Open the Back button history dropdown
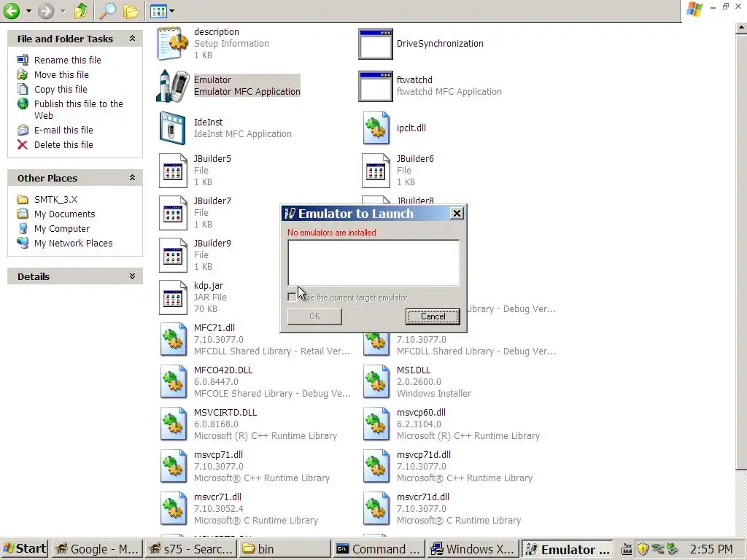Image resolution: width=747 pixels, height=560 pixels. [x=28, y=10]
